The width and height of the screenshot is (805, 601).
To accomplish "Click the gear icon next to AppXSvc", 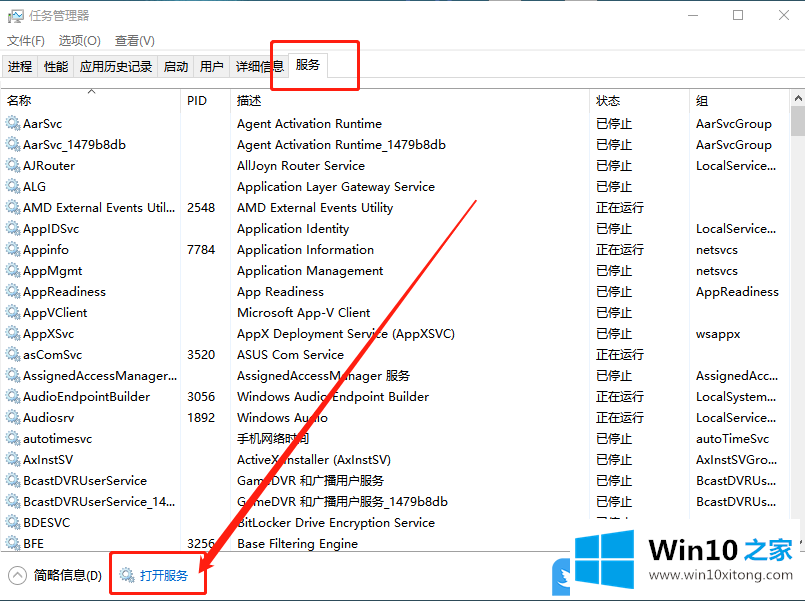I will tap(13, 334).
